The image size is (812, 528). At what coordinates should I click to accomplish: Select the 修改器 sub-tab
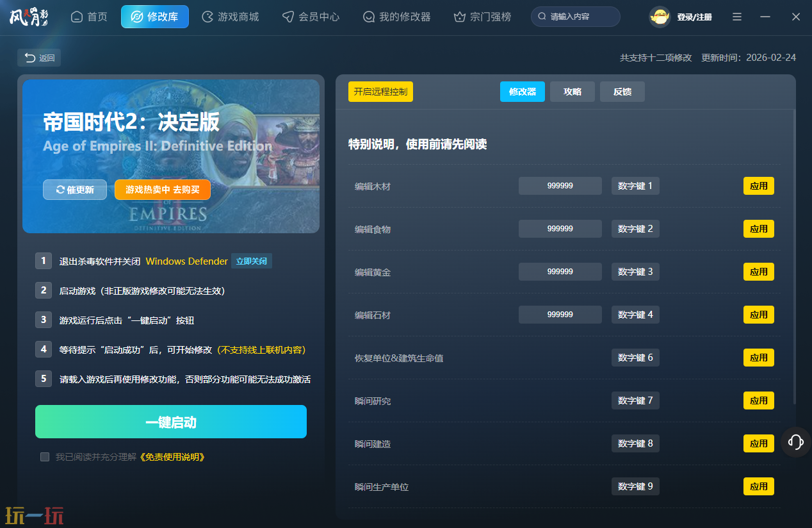pos(523,92)
